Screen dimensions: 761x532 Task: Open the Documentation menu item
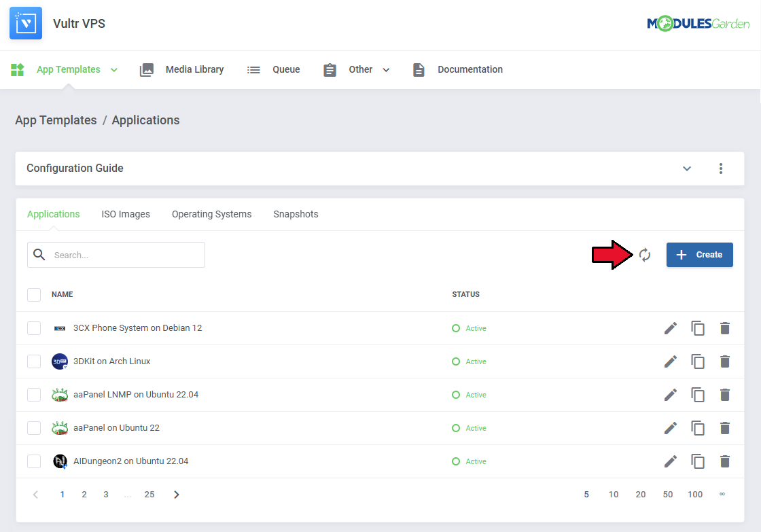[458, 70]
